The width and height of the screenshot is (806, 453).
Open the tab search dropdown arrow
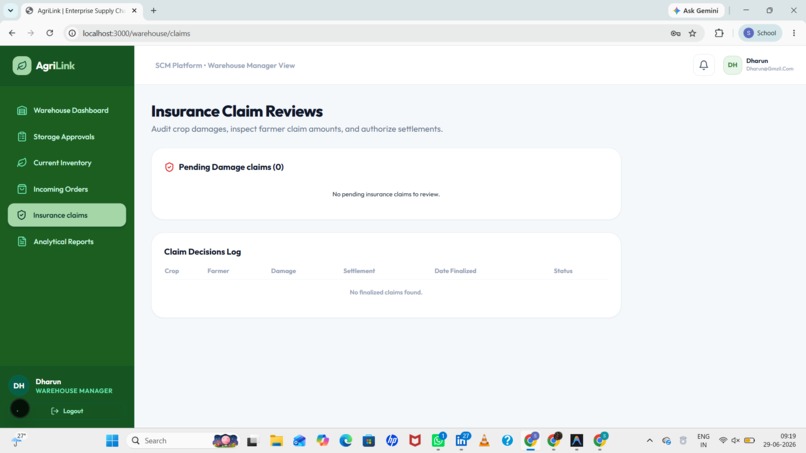click(10, 10)
